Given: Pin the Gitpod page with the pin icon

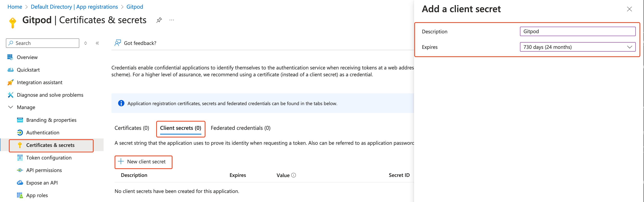Looking at the screenshot, I should pos(159,20).
